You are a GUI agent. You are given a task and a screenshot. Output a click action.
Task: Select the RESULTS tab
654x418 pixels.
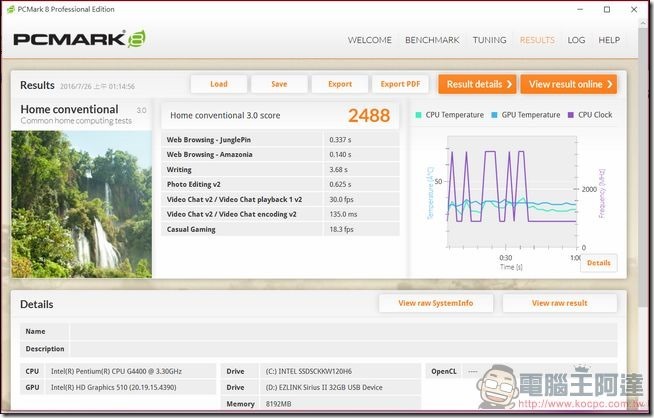pyautogui.click(x=537, y=40)
